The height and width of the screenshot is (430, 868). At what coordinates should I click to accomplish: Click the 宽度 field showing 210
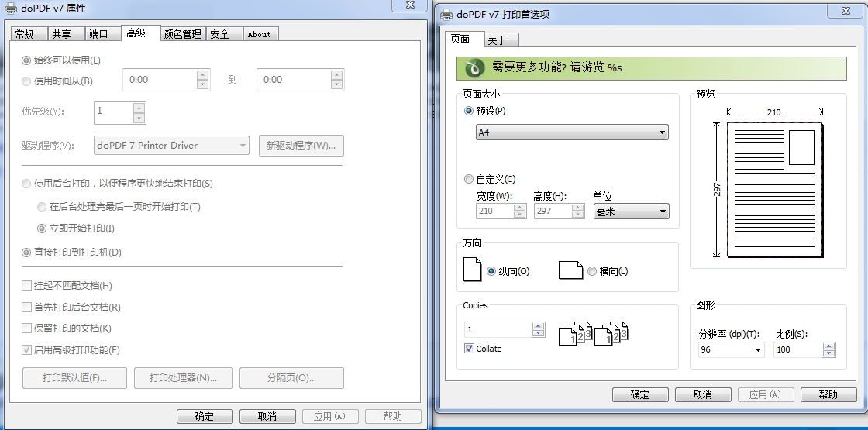[x=494, y=212]
